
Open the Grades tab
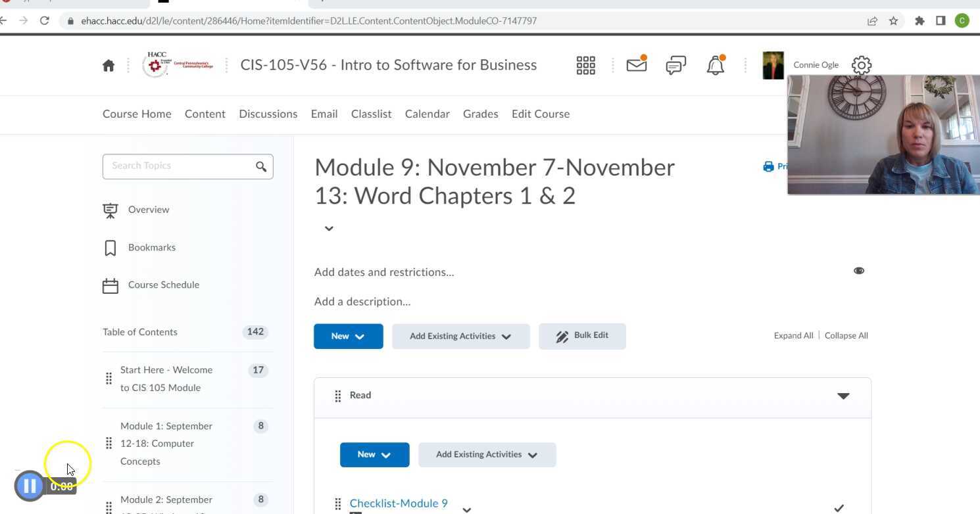[x=480, y=114]
